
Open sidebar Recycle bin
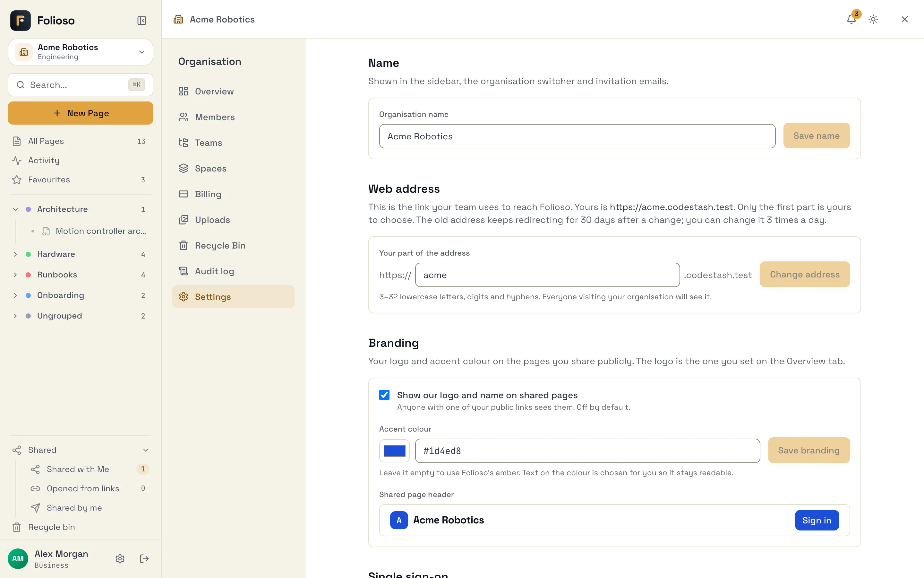pos(80,527)
